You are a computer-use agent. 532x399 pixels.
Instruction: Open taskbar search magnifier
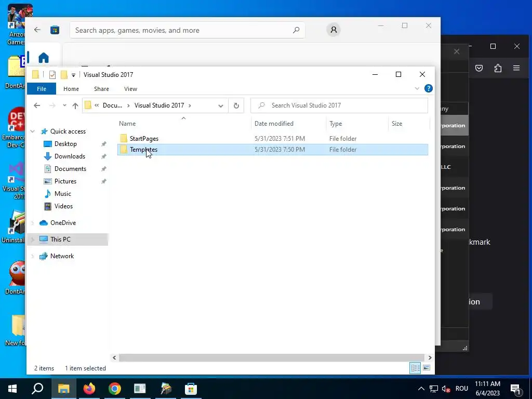(37, 389)
